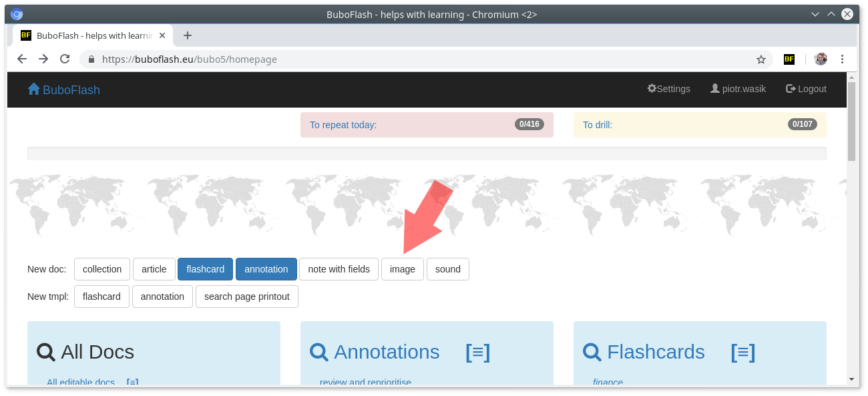Viewport: 868px width, 396px height.
Task: Click the 0/107 drill counter badge
Action: (x=802, y=124)
